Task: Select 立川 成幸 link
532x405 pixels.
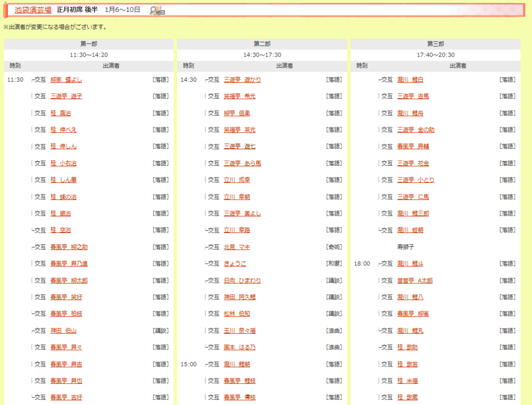Action: pos(236,180)
